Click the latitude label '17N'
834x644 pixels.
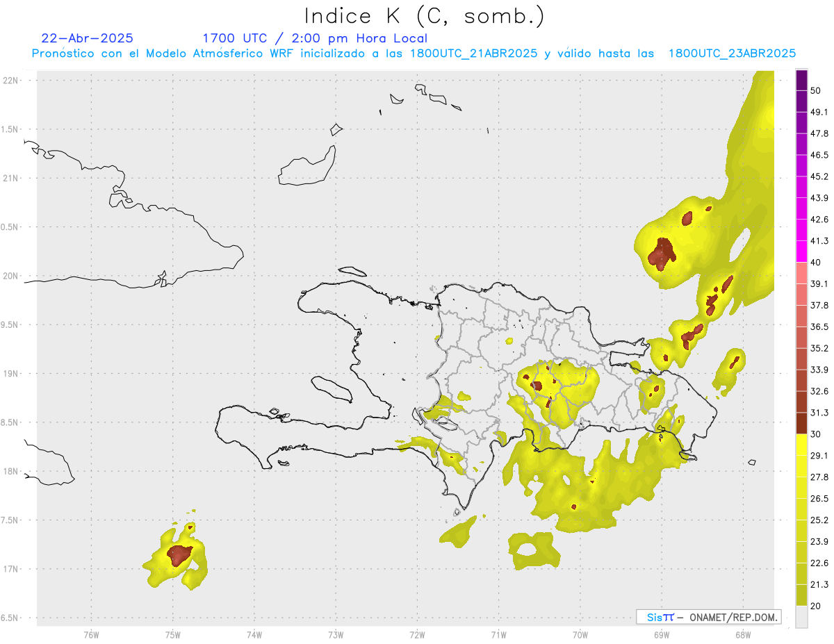[x=11, y=569]
